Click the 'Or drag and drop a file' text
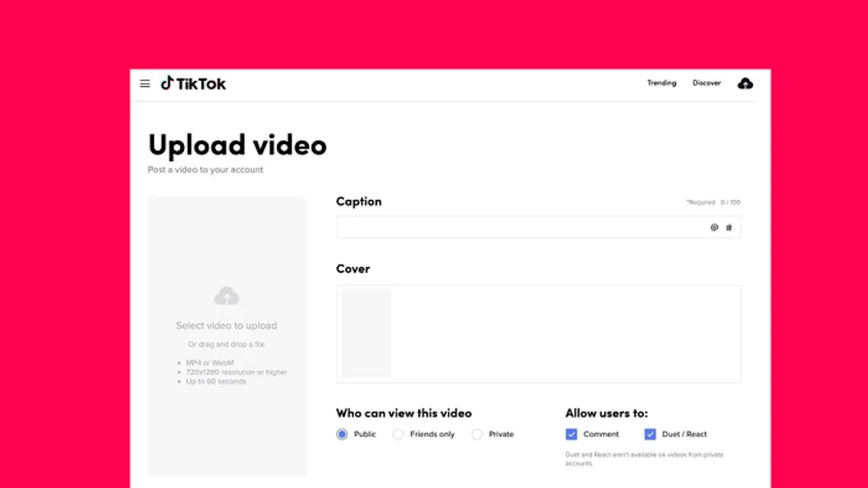The image size is (868, 488). 226,345
